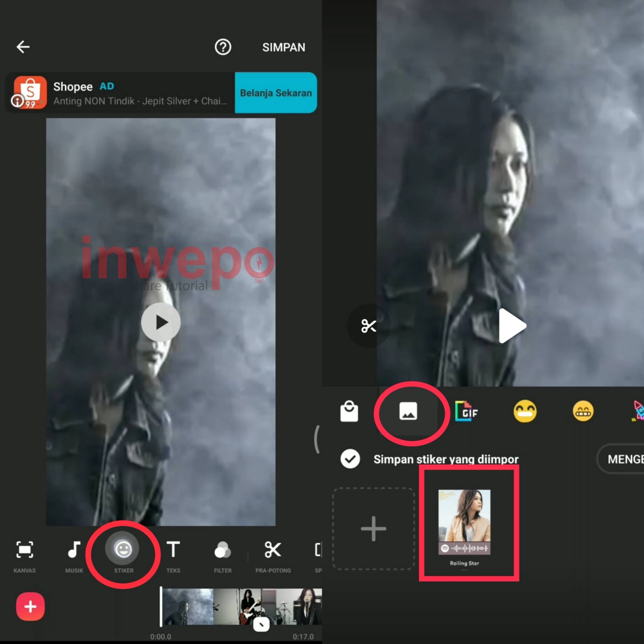Click Belanja Sekarang on the Shopee ad
This screenshot has height=644, width=644.
click(x=275, y=93)
